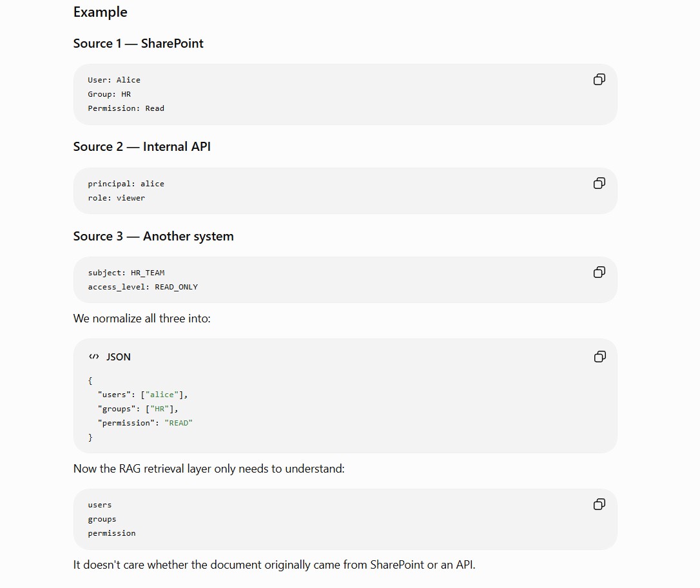
Task: Copy the users groups permission block
Action: pyautogui.click(x=599, y=504)
